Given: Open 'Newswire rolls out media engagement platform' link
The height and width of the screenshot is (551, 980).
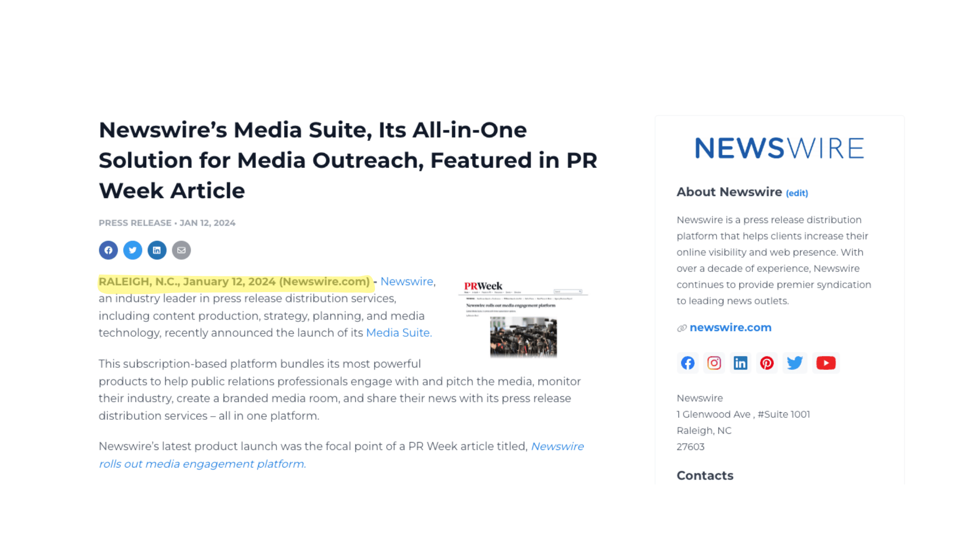Looking at the screenshot, I should click(x=341, y=455).
